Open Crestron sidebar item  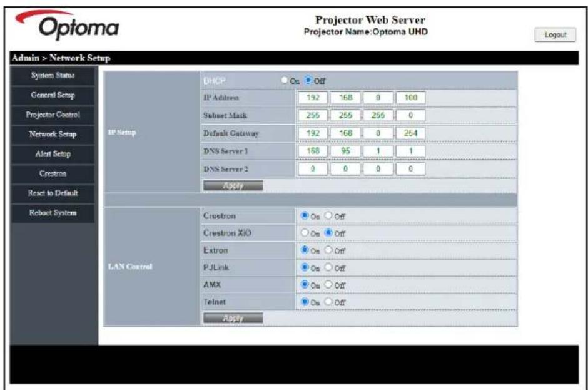[53, 173]
